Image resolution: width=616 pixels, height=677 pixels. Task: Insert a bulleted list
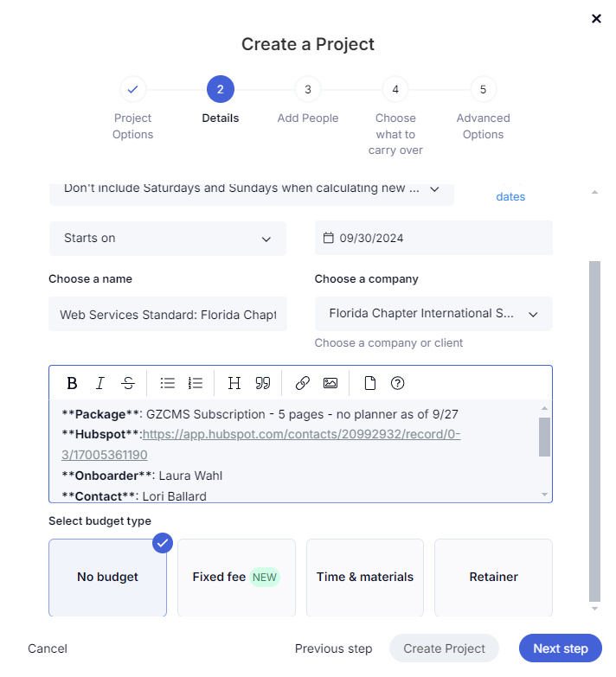pos(168,383)
